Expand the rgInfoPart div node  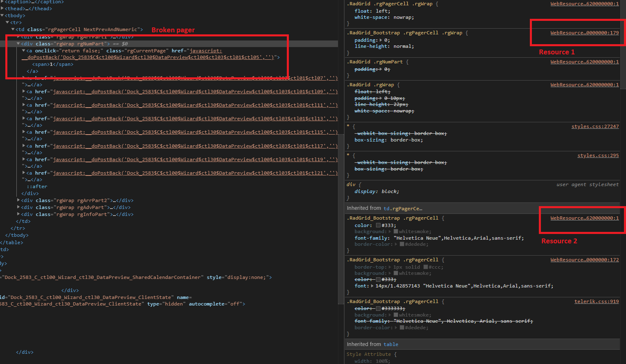[x=18, y=214]
